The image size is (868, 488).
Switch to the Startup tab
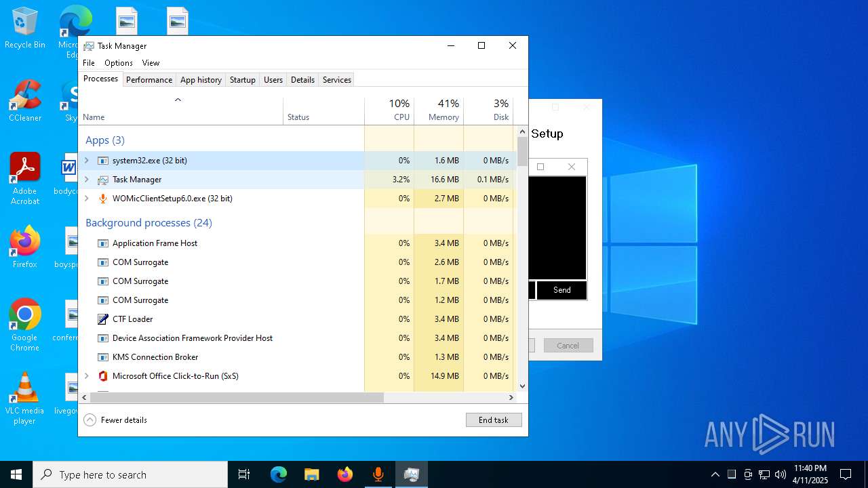[242, 80]
